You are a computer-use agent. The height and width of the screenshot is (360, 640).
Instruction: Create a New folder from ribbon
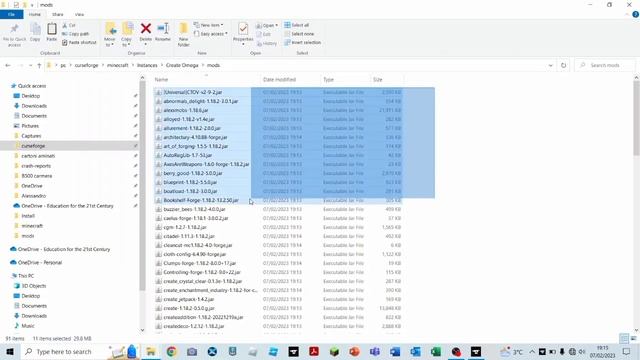pyautogui.click(x=183, y=34)
